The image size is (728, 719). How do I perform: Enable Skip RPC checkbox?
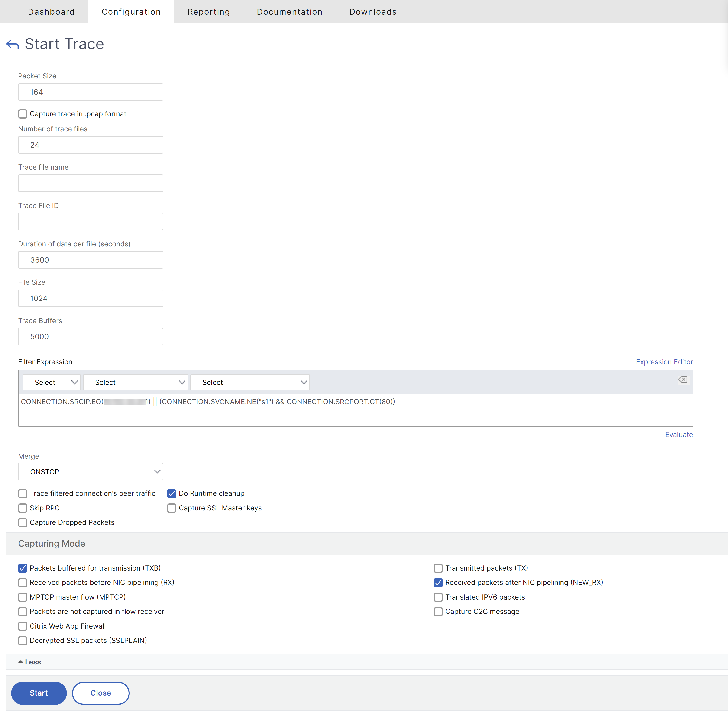(x=23, y=508)
